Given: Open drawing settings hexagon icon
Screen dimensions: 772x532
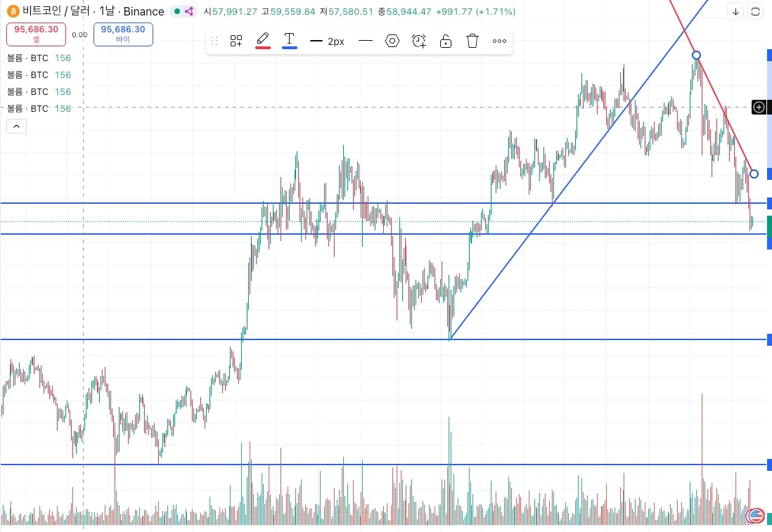Looking at the screenshot, I should (392, 41).
